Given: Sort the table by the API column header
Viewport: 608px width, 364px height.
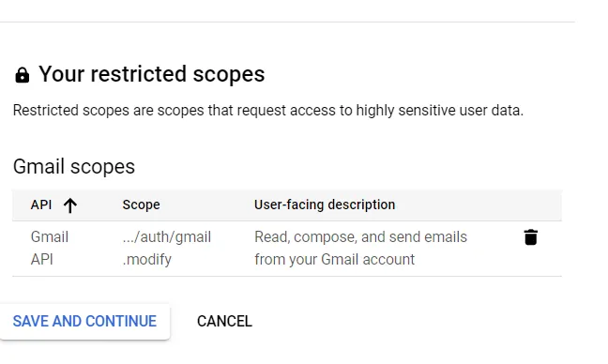Looking at the screenshot, I should [x=41, y=205].
